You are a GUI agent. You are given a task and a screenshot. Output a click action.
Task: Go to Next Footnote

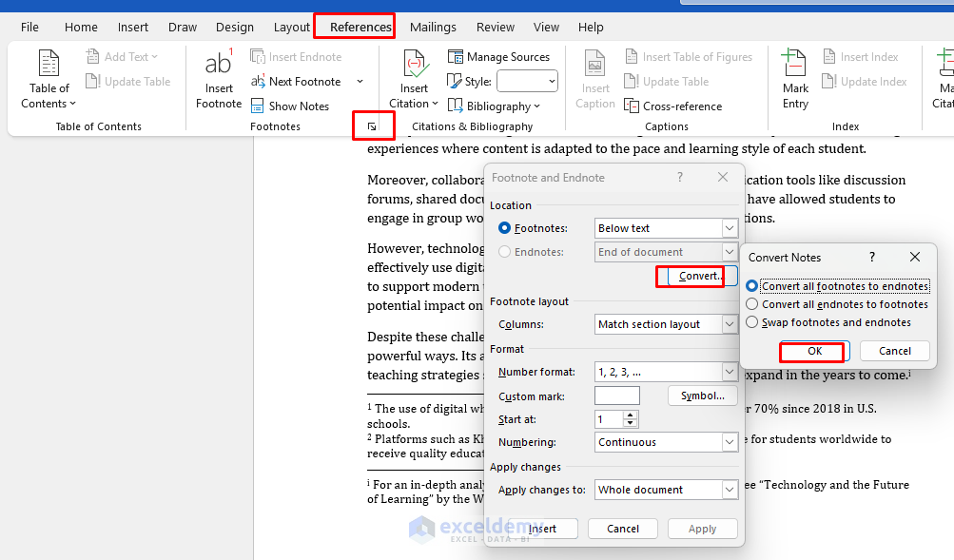[297, 82]
